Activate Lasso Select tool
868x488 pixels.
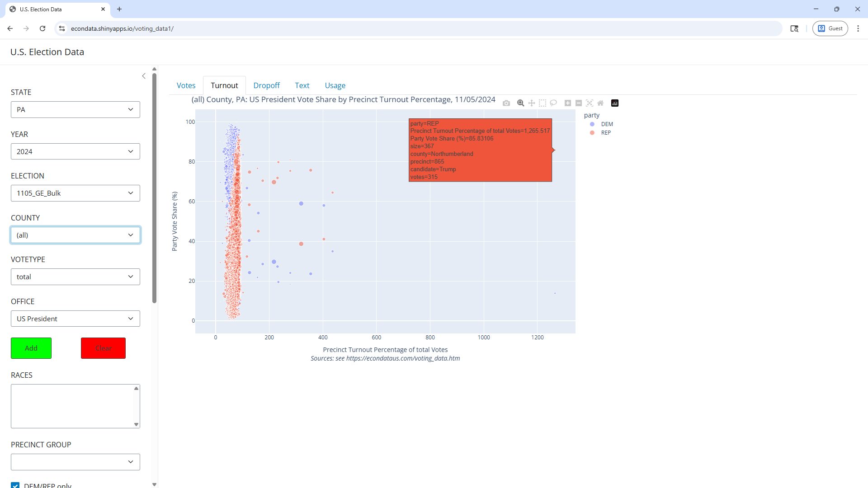point(553,103)
